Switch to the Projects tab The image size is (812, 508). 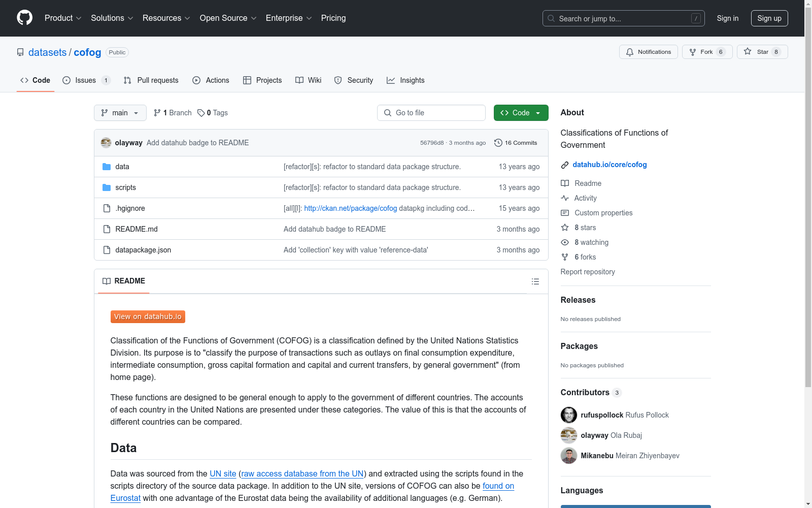click(262, 80)
